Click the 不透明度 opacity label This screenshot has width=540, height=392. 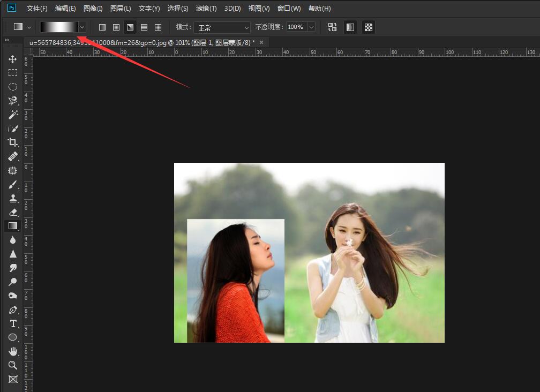point(269,27)
